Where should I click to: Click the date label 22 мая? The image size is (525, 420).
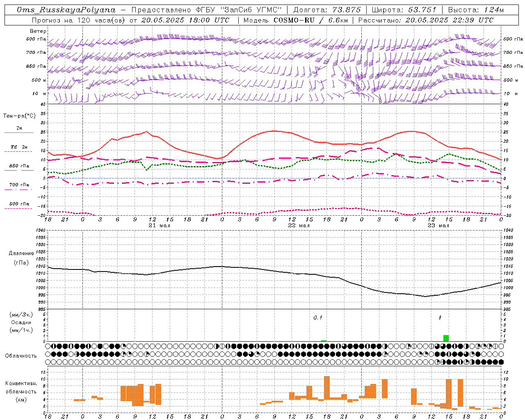[299, 226]
